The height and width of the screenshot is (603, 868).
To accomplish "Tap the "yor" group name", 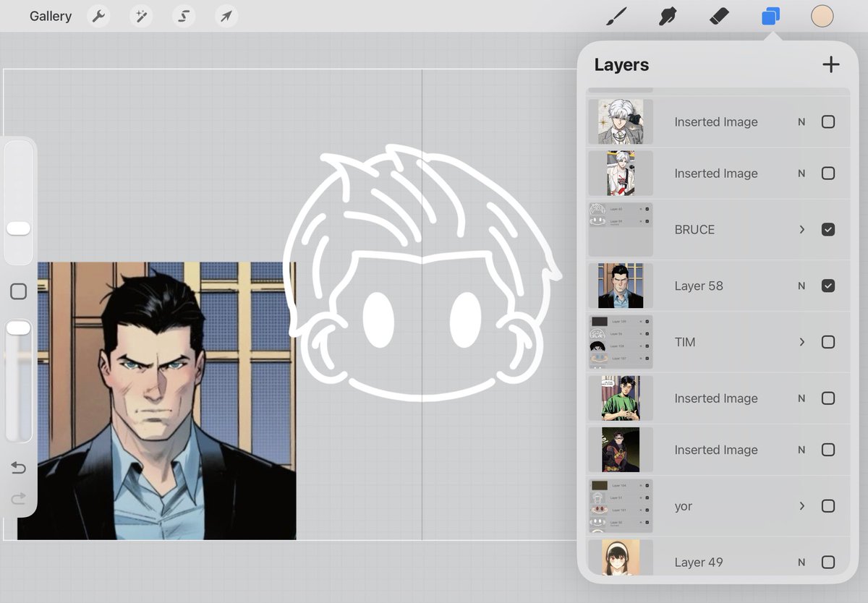I will point(684,506).
